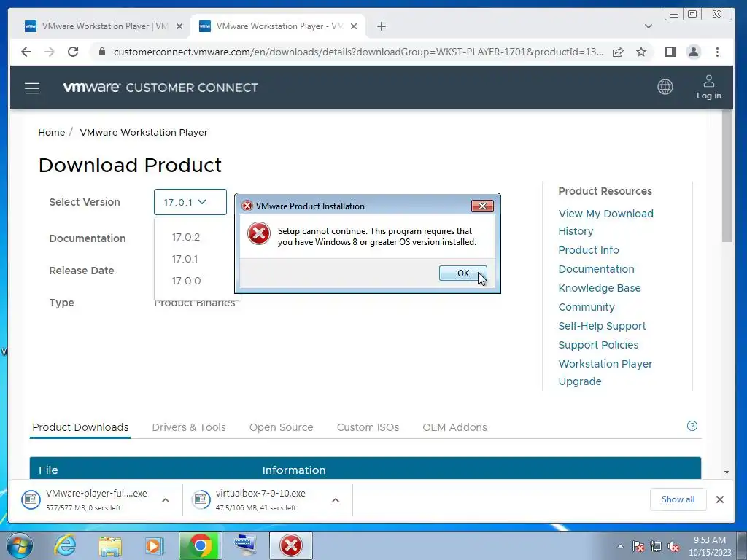
Task: Close the active VMware Workstation Player tab
Action: pyautogui.click(x=354, y=26)
